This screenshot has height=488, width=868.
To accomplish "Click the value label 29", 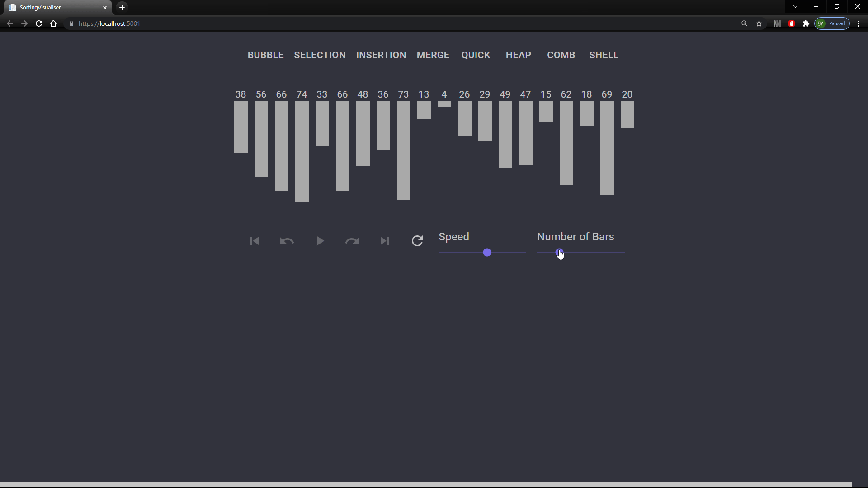I will pos(485,94).
